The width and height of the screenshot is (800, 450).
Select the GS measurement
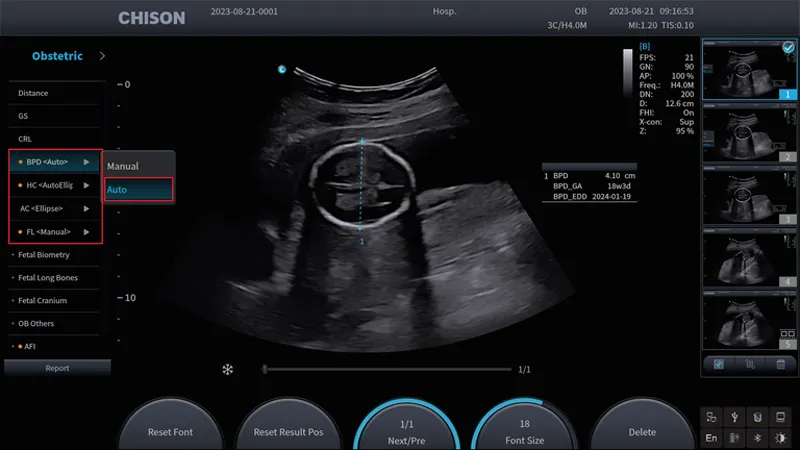pos(54,116)
